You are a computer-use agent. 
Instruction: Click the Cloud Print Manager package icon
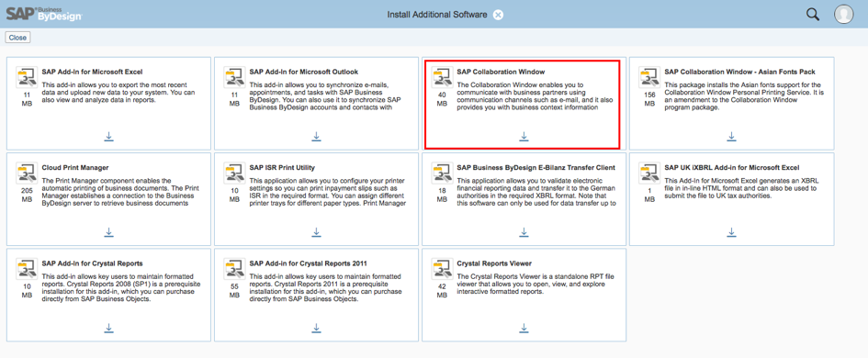click(x=27, y=173)
